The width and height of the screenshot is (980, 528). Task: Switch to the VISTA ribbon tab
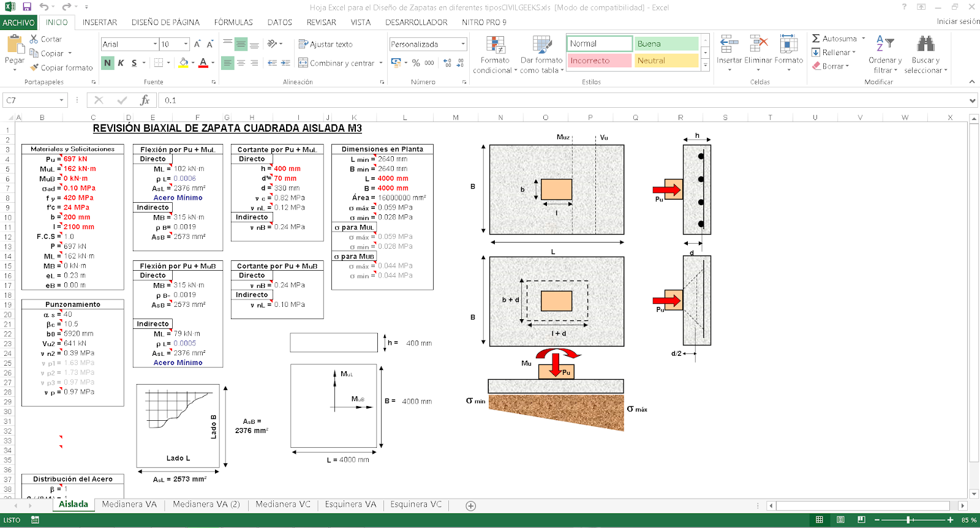coord(361,23)
